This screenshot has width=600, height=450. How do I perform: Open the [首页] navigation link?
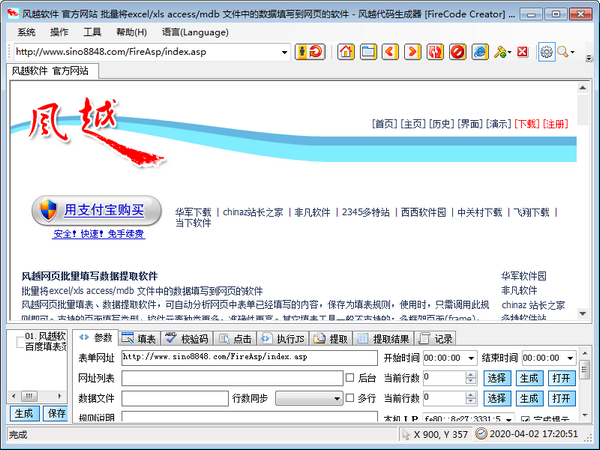click(x=385, y=124)
